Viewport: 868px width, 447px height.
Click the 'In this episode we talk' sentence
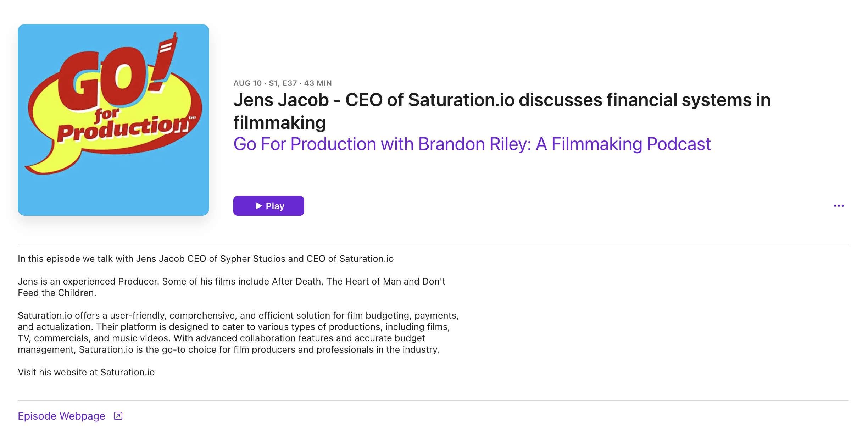coord(206,259)
